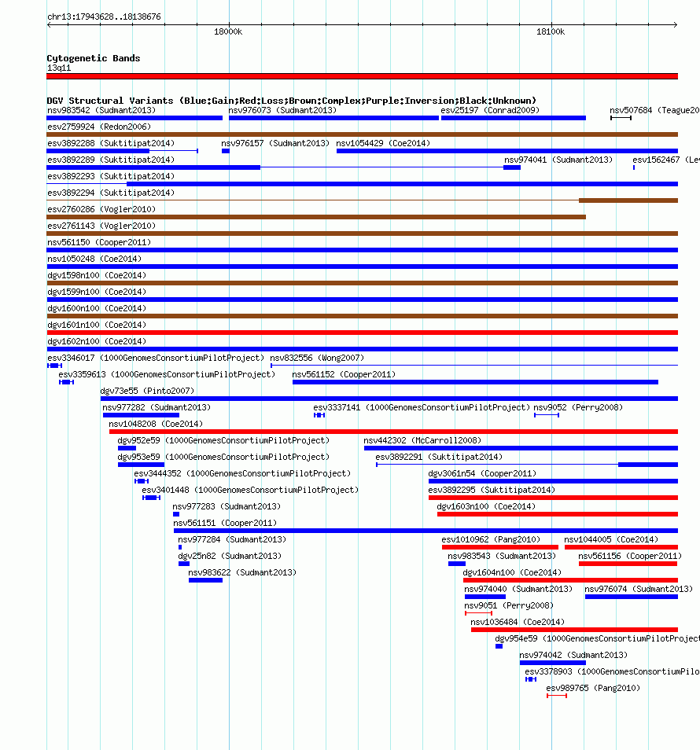Open nsv1050248 (Coe2014) label
Screen dimensions: 700x750
tap(94, 259)
